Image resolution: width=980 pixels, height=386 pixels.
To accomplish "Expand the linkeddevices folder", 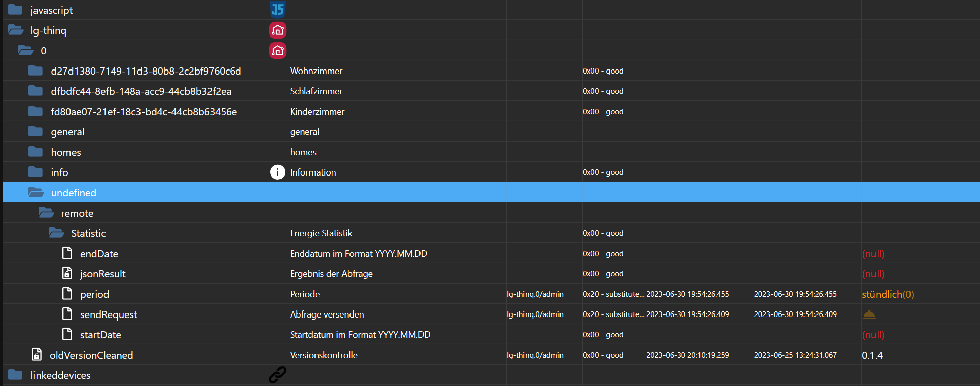I will pyautogui.click(x=15, y=375).
